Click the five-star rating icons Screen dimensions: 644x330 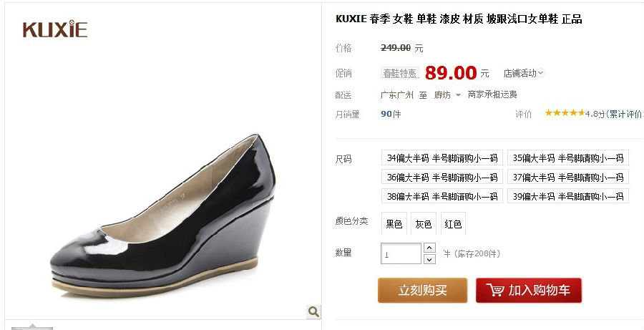[x=565, y=112]
